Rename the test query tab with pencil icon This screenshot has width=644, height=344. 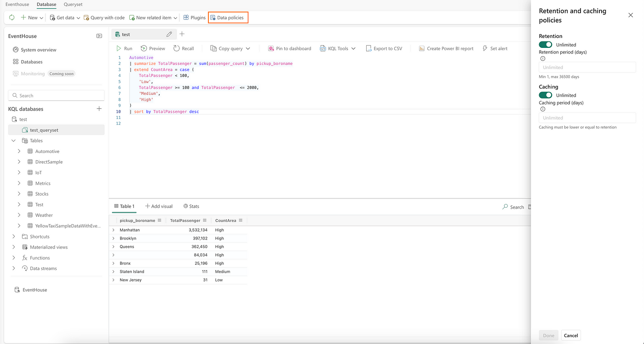(x=169, y=34)
